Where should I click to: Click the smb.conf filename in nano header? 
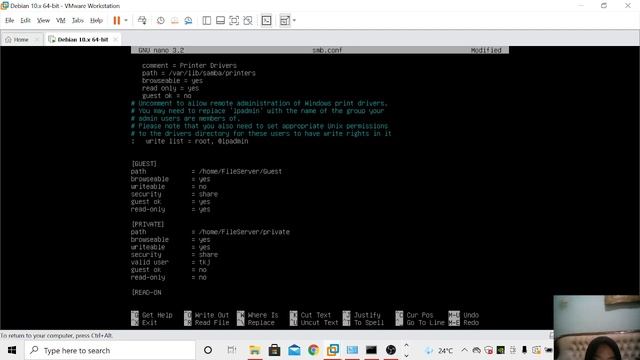tap(327, 50)
